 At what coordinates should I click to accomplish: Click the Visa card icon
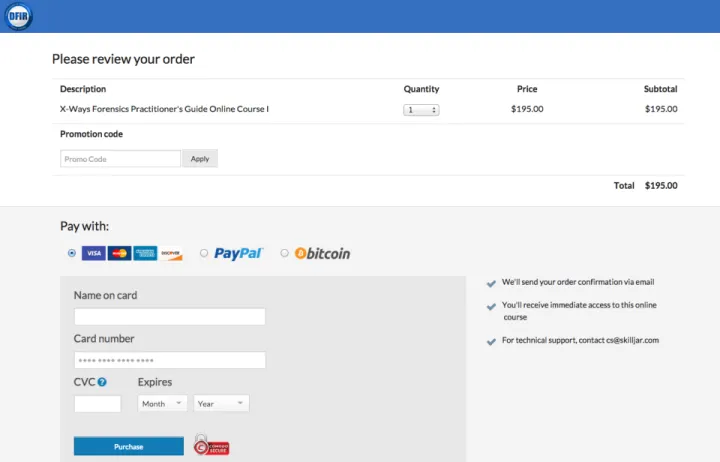click(93, 254)
